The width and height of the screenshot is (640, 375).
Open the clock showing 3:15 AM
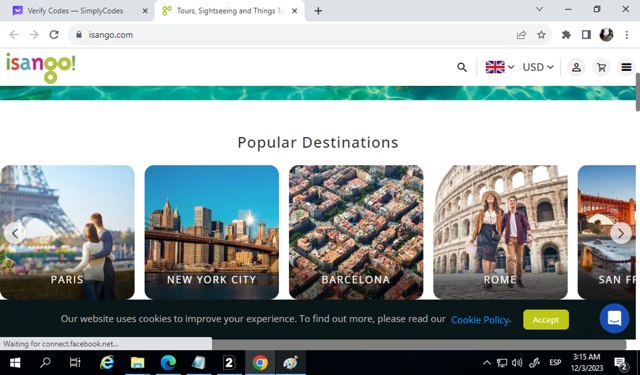point(587,363)
